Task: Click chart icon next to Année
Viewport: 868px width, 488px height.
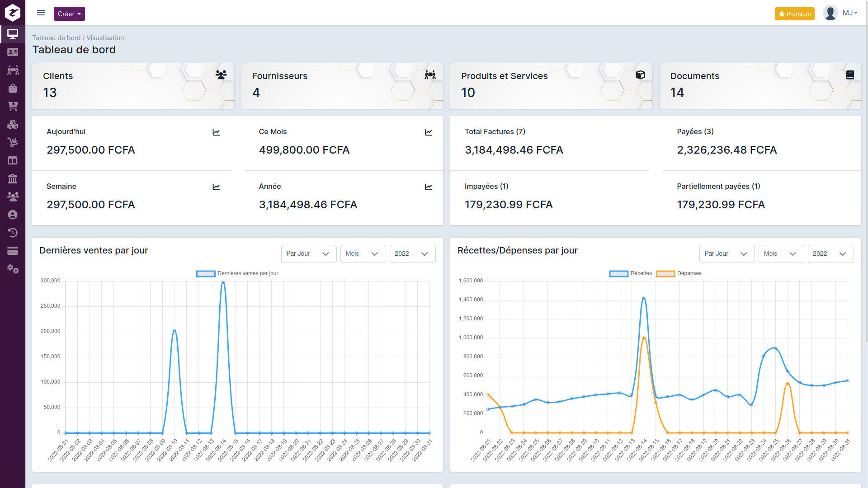Action: 429,187
